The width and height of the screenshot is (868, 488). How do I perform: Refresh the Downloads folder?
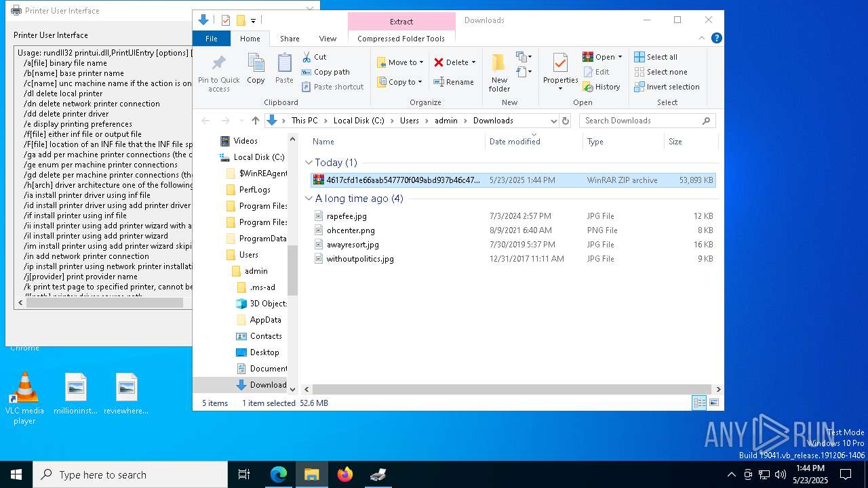[x=566, y=121]
